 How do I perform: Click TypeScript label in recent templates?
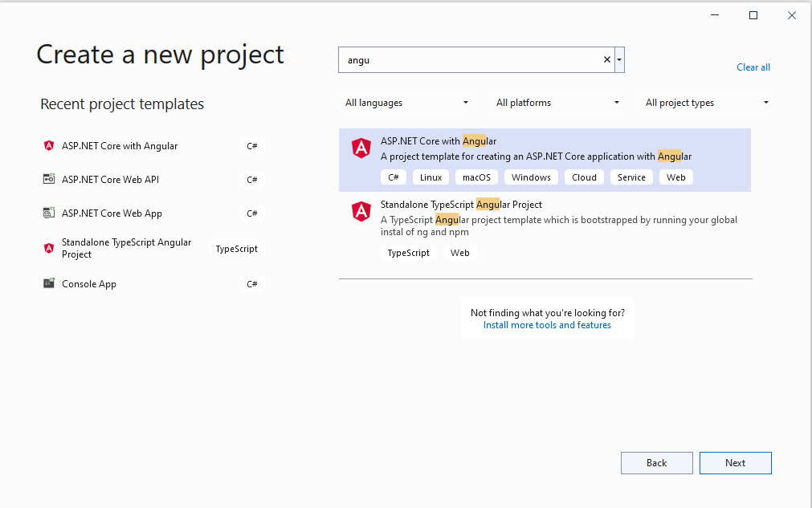[x=237, y=249]
